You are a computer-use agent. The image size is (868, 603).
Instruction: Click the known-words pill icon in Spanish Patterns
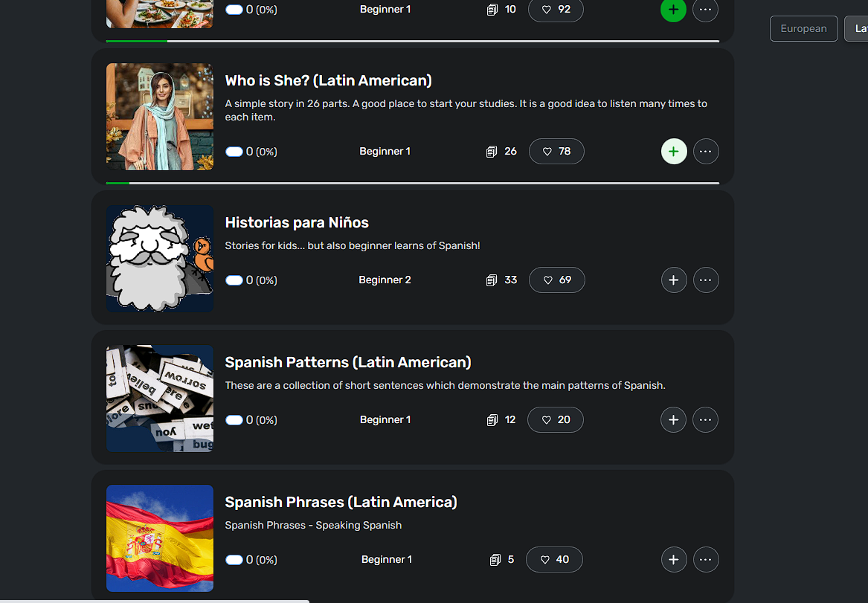[x=234, y=420]
